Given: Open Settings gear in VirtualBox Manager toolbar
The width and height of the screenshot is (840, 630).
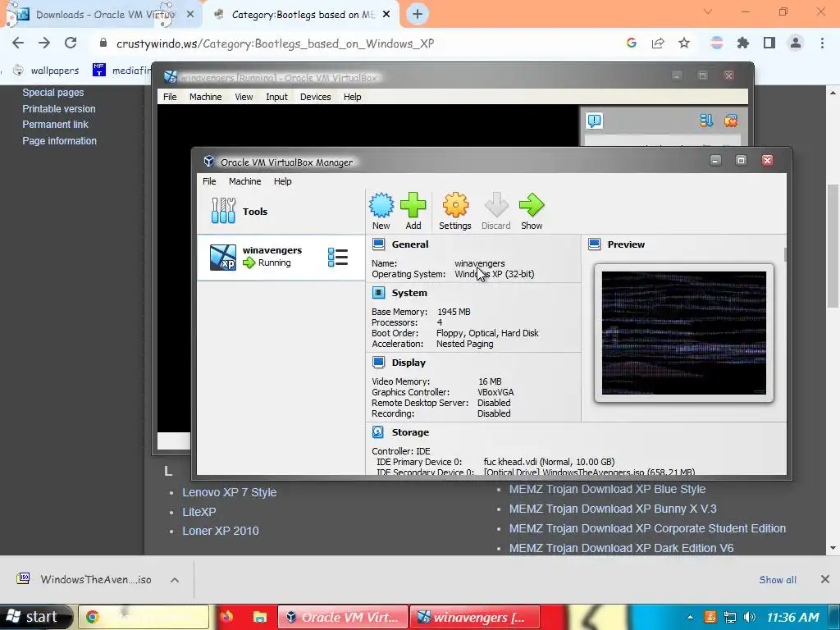Looking at the screenshot, I should pos(455,205).
